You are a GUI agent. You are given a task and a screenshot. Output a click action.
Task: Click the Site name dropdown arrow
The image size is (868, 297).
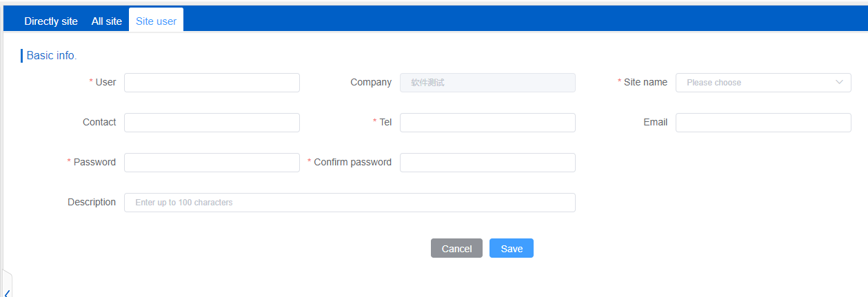839,83
